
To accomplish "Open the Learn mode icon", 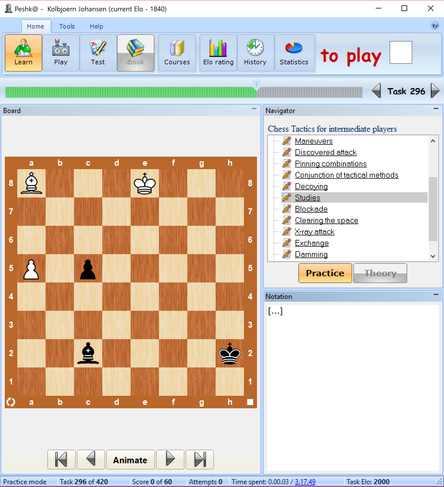I will point(23,53).
